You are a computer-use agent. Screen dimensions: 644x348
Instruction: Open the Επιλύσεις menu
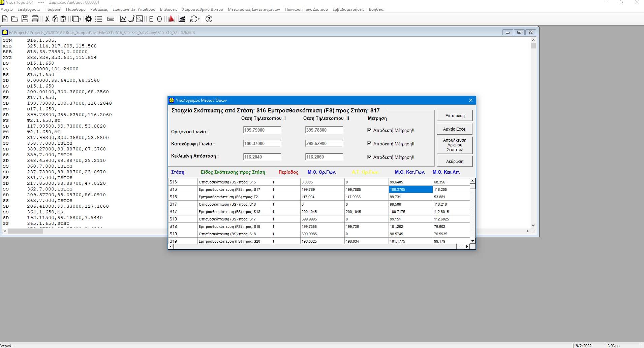click(x=168, y=9)
